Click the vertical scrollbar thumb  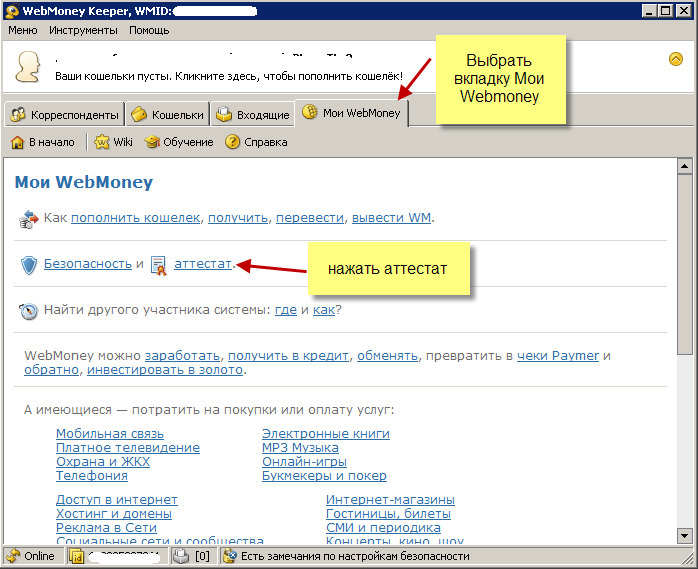point(684,265)
